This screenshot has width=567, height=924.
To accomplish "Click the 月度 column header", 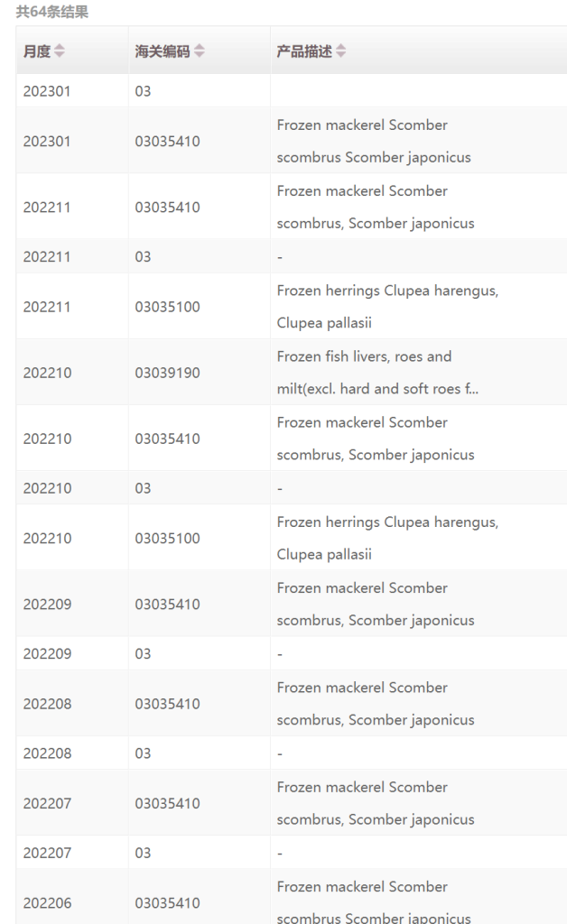I will [37, 51].
